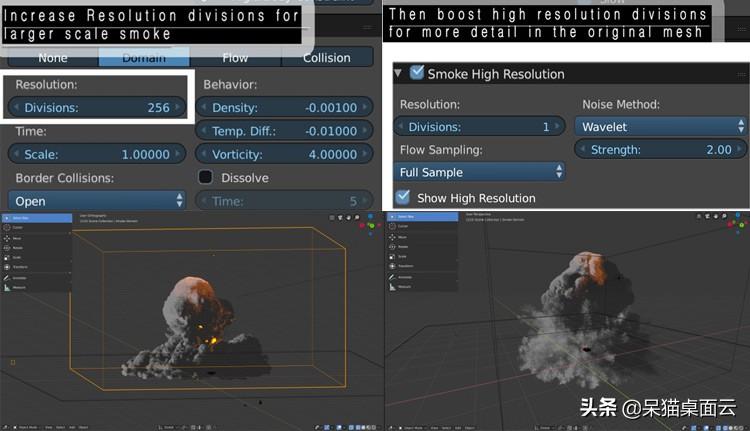Viewport: 750px width, 431px height.
Task: Switch to the Flow tab
Action: [235, 58]
